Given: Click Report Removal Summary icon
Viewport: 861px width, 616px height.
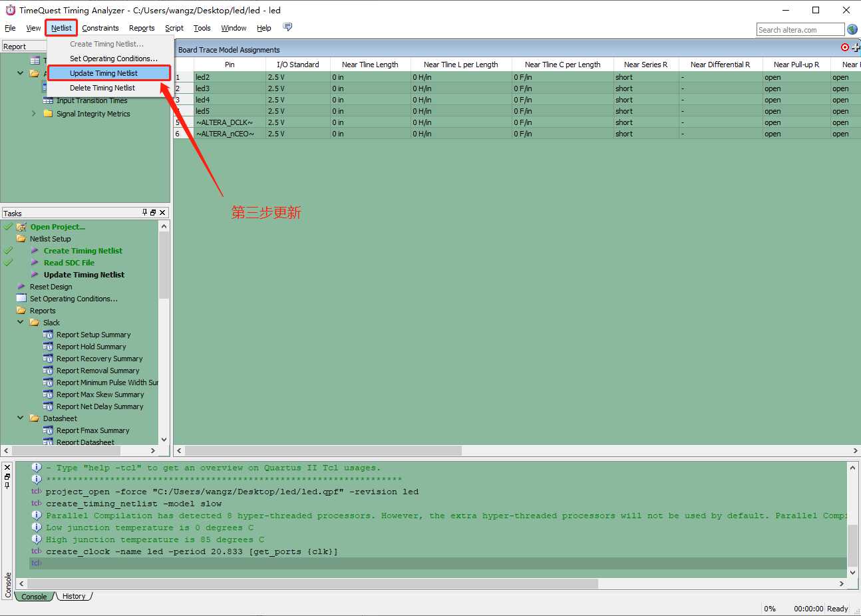Looking at the screenshot, I should click(48, 371).
